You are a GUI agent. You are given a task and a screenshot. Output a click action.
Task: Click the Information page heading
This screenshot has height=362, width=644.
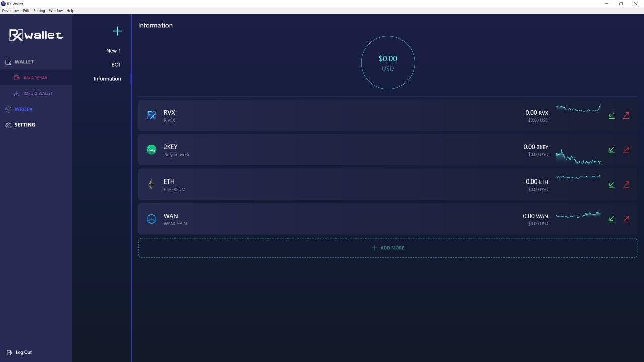pos(155,25)
